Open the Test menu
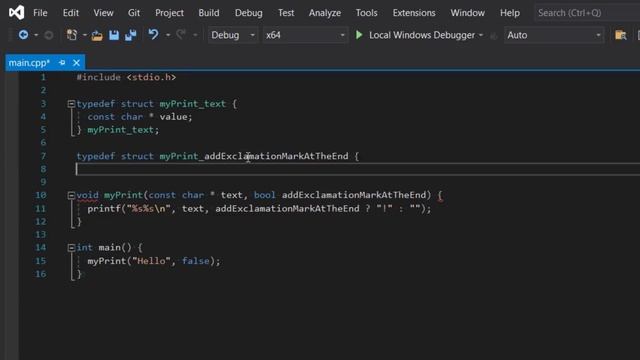640x360 pixels. tap(286, 13)
